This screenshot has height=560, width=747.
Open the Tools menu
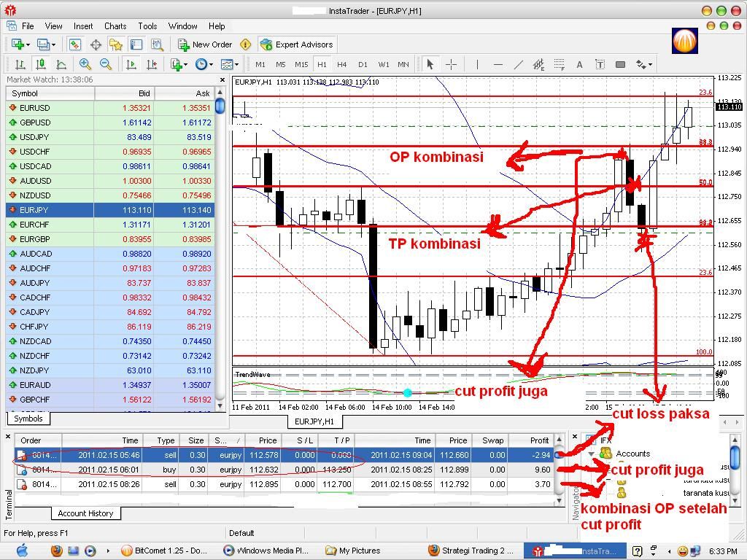pos(147,26)
